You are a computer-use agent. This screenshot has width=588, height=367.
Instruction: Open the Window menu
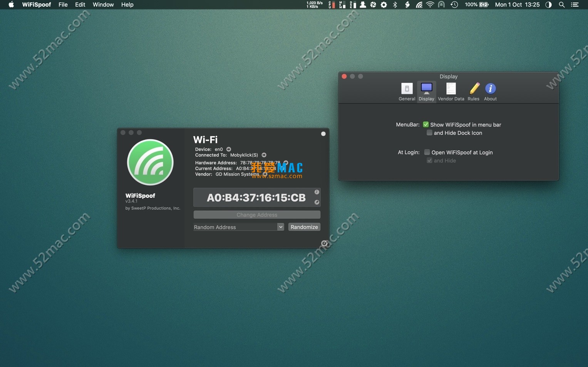pyautogui.click(x=103, y=5)
